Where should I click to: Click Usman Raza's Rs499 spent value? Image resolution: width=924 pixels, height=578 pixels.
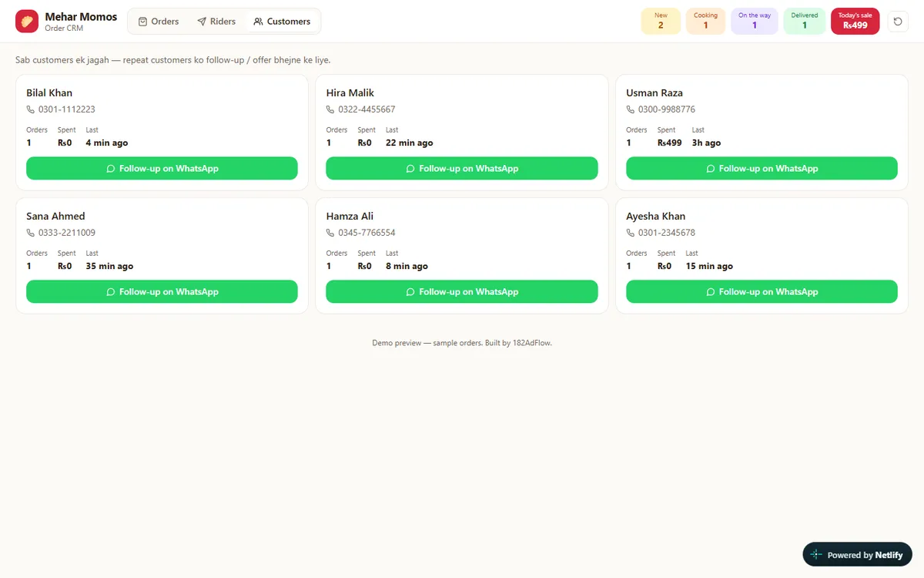(x=669, y=143)
